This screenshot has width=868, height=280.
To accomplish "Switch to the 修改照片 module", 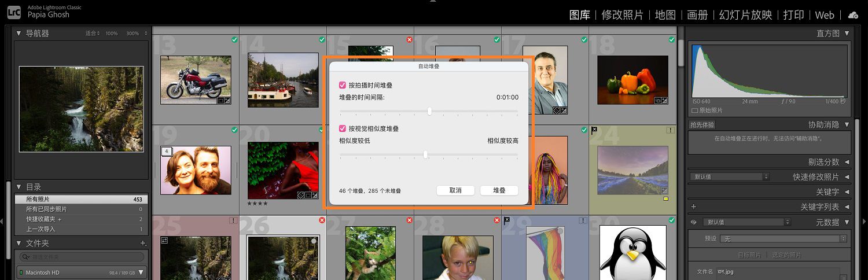I will tap(623, 15).
